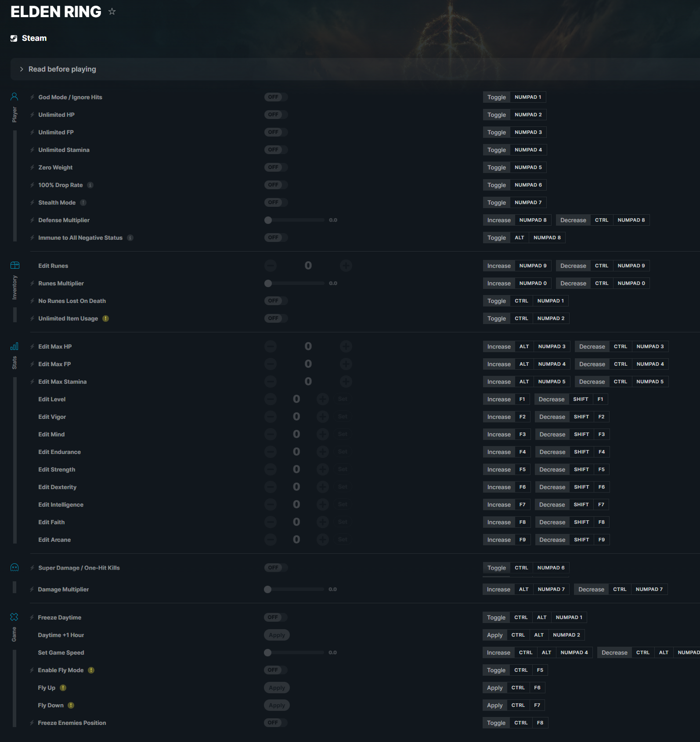
Task: Click plus icon for Edit Faith
Action: [323, 522]
